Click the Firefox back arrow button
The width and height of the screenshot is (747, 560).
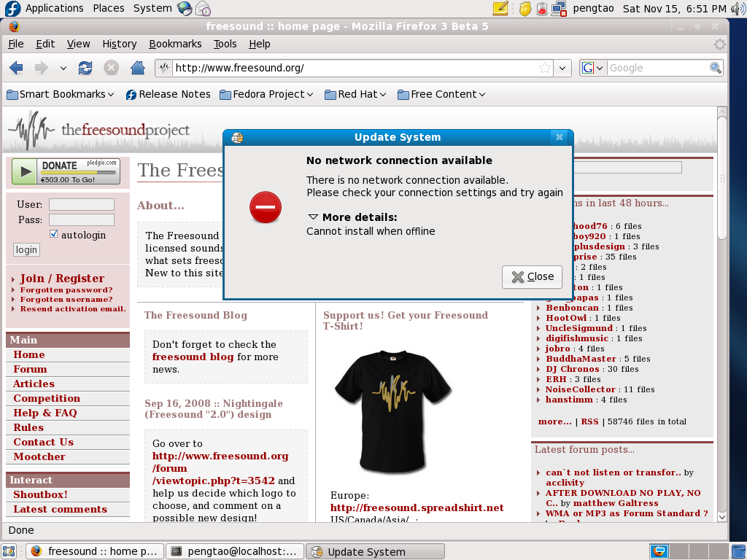(x=16, y=68)
